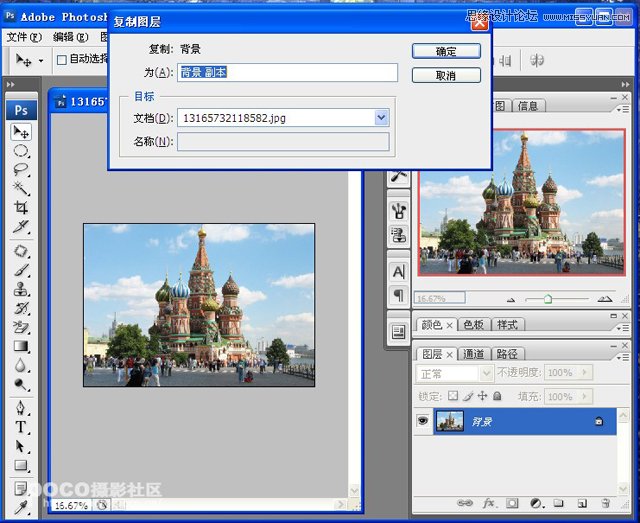Viewport: 640px width, 523px height.
Task: Open the 文件 menu
Action: pyautogui.click(x=24, y=37)
